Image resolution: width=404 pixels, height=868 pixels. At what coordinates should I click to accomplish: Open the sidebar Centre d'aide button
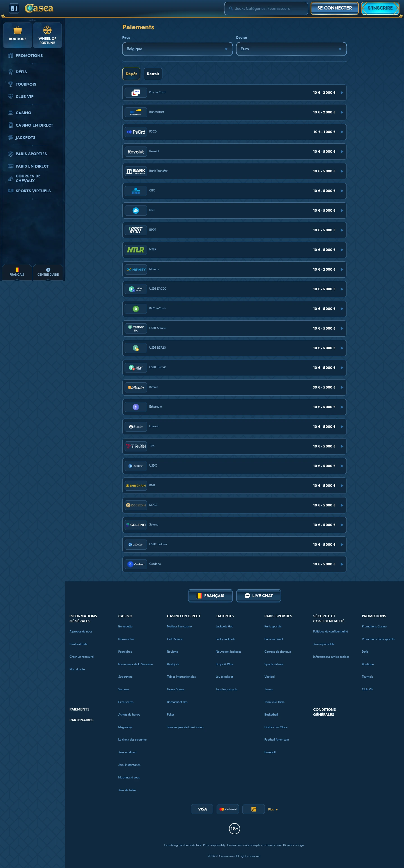[x=48, y=272]
